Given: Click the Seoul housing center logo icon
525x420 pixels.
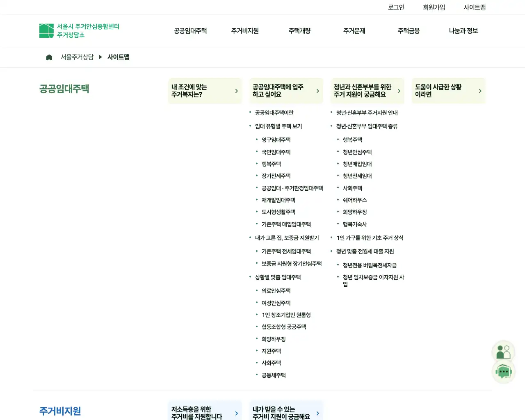Looking at the screenshot, I should 46,30.
